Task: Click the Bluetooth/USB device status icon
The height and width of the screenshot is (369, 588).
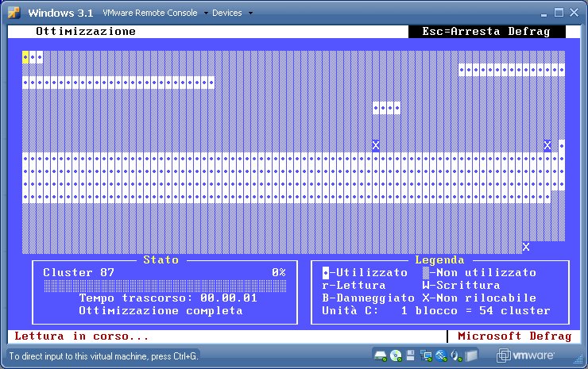Action: click(x=441, y=356)
